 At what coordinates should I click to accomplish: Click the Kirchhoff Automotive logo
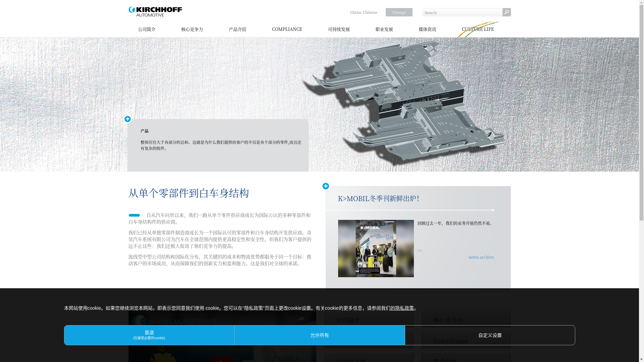155,12
